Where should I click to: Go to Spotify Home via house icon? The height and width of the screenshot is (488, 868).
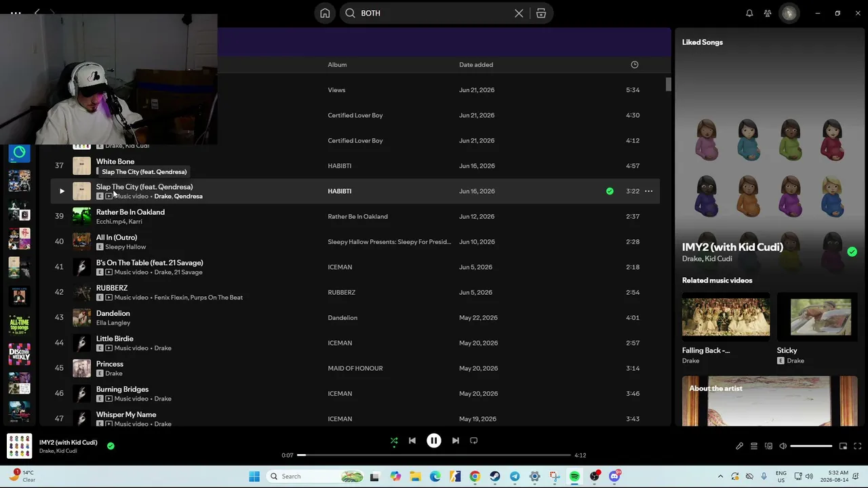tap(325, 13)
